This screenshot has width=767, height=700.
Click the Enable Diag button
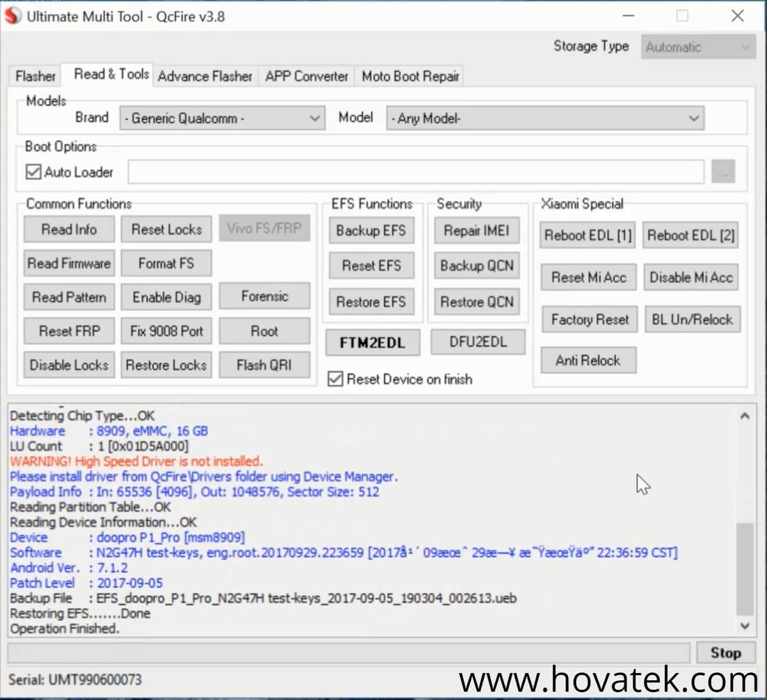[x=166, y=297]
